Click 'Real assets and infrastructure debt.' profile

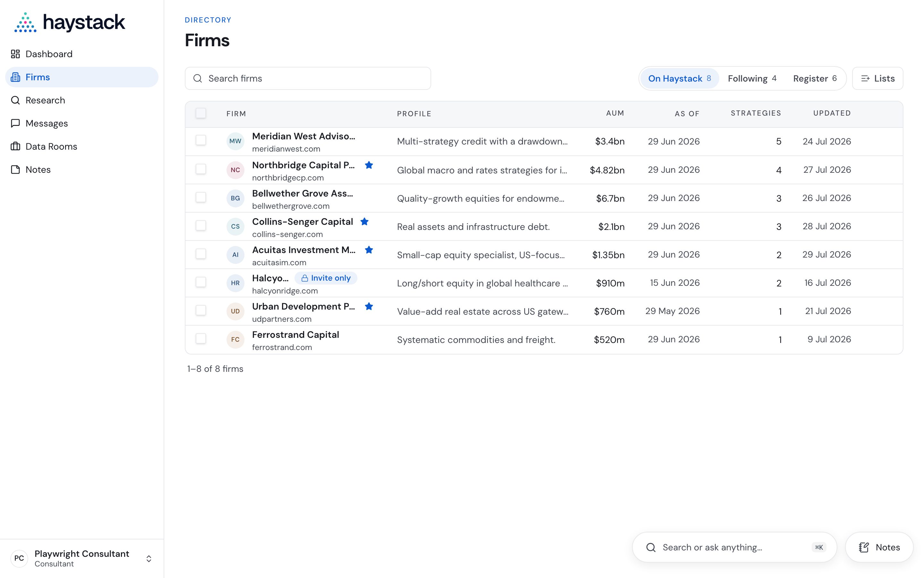pos(473,227)
